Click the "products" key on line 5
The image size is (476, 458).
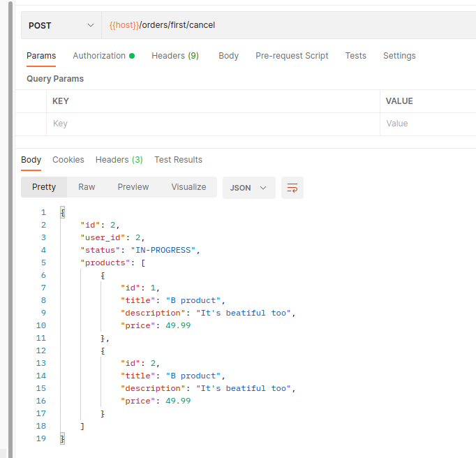click(105, 263)
